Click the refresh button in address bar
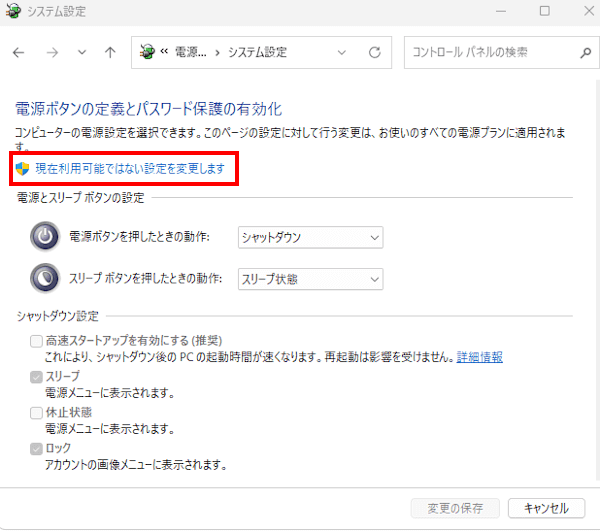Viewport: 600px width, 532px height. pos(374,52)
